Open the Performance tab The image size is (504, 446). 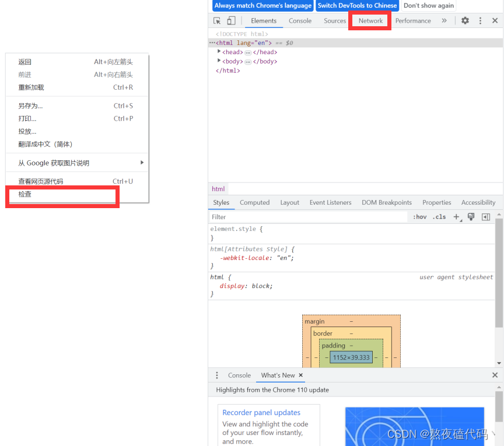click(413, 21)
